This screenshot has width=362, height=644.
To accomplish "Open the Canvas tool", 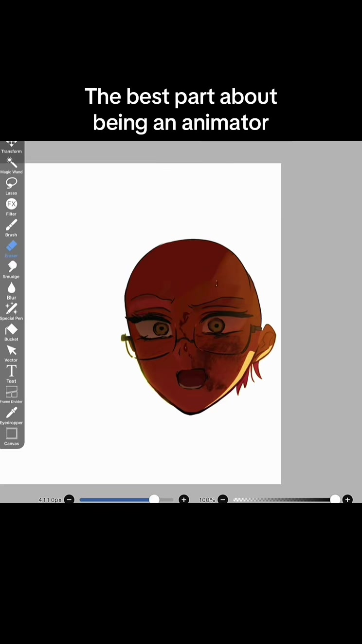I will pos(11,436).
